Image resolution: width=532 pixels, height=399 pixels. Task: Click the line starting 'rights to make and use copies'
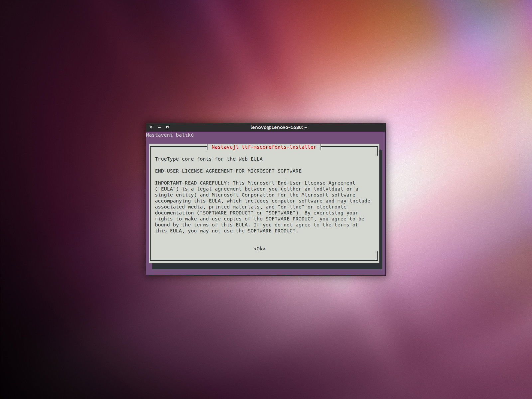(x=260, y=219)
